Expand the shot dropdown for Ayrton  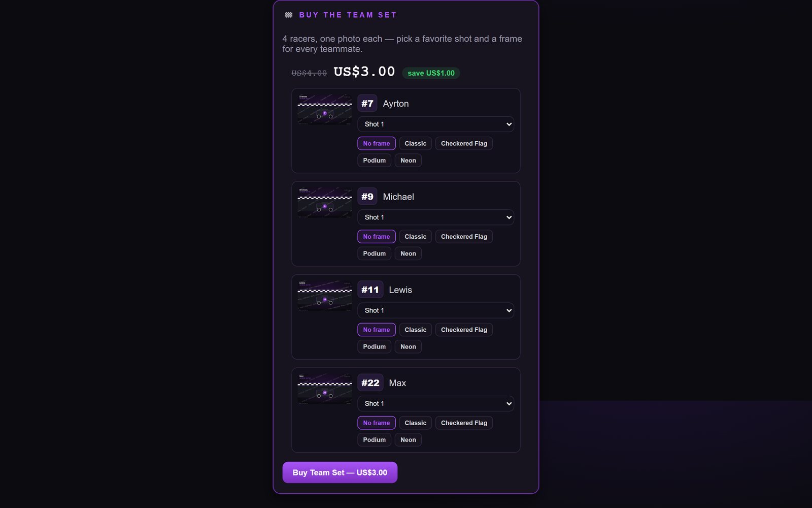(436, 124)
